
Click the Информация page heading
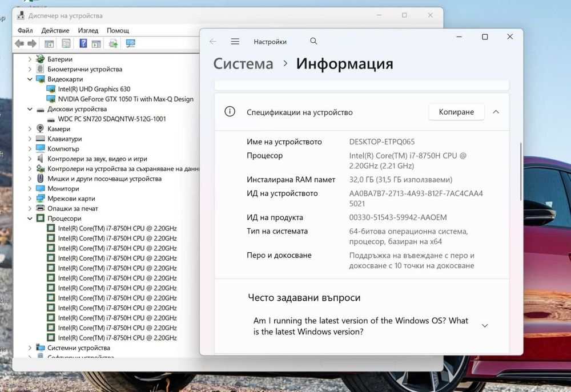pos(344,64)
